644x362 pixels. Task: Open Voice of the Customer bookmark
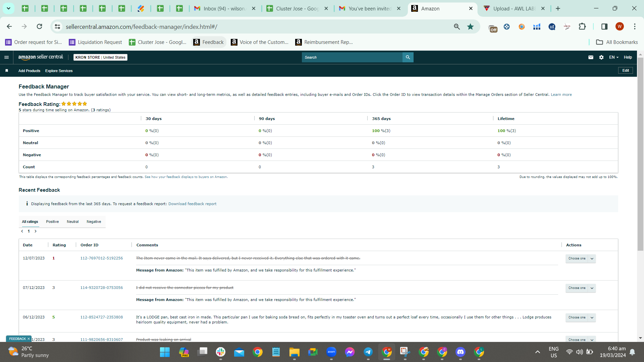[260, 42]
